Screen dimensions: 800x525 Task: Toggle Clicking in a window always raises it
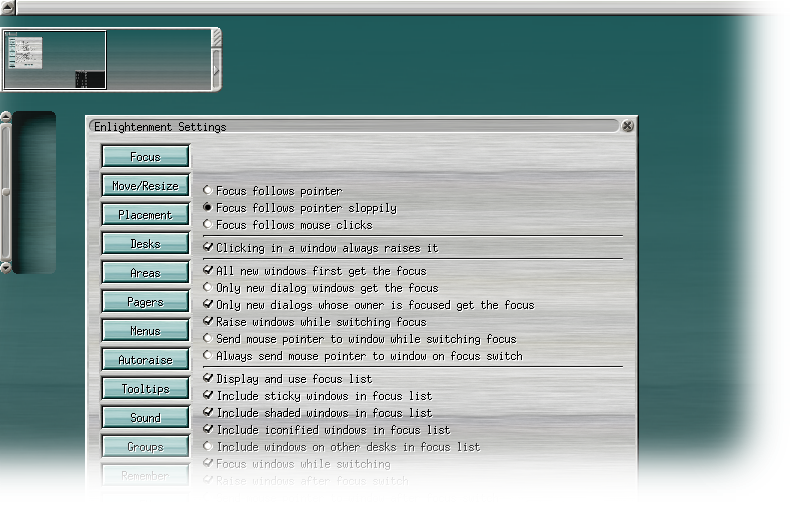click(x=320, y=248)
